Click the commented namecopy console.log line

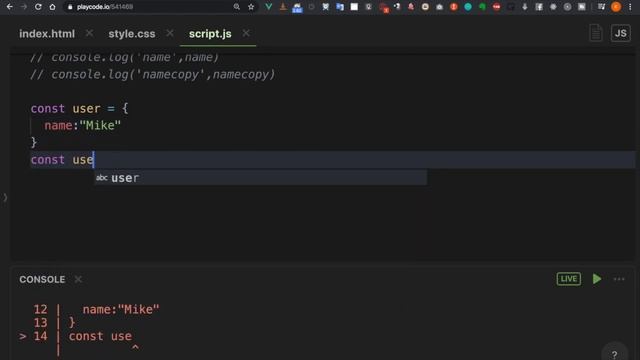click(153, 75)
